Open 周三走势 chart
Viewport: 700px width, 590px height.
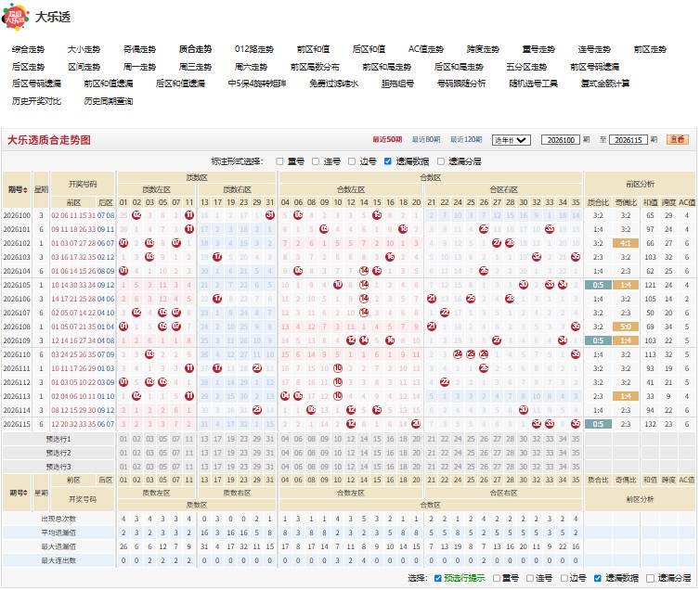195,67
